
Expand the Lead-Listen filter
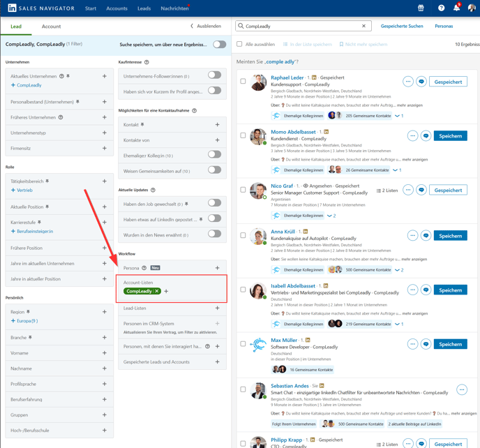pos(217,308)
